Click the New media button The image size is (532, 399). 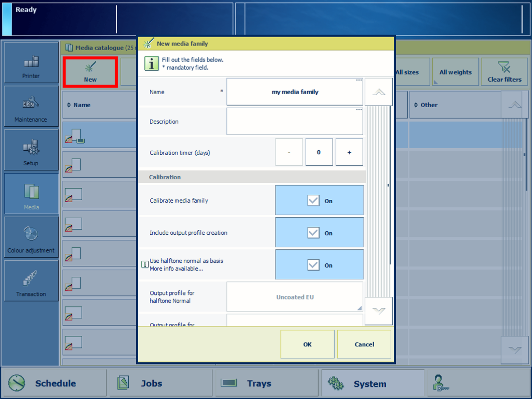pos(90,72)
